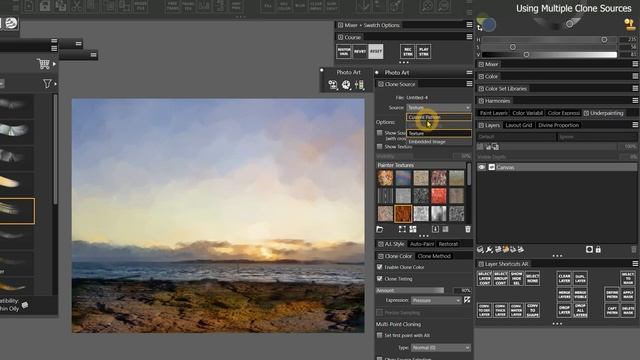Click lock layer icon in Layers footer
Viewport: 640px width, 360px height.
coord(598,249)
